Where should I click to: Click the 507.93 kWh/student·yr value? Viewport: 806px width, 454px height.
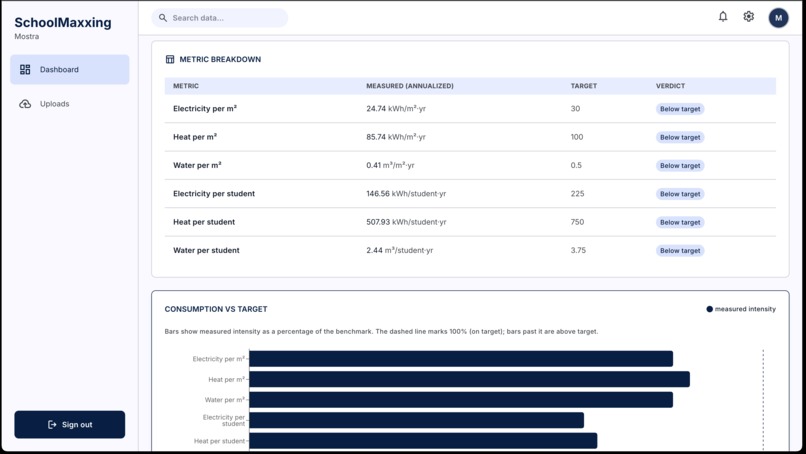(406, 222)
